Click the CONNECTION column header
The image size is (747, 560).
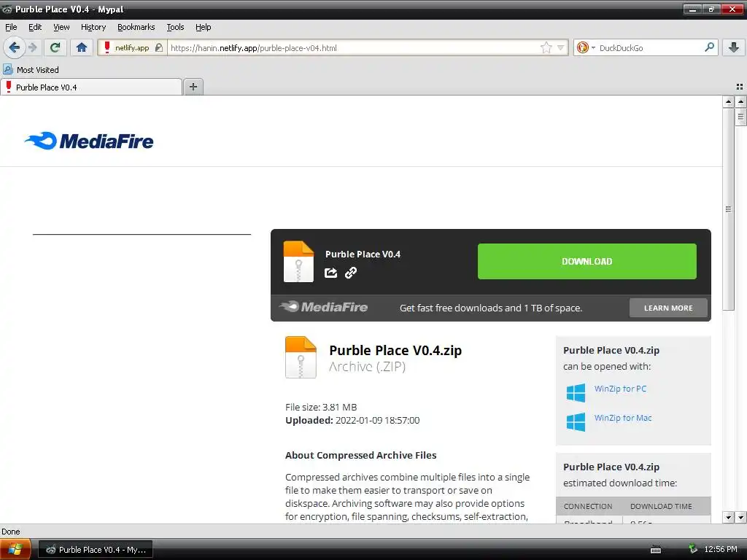click(588, 506)
